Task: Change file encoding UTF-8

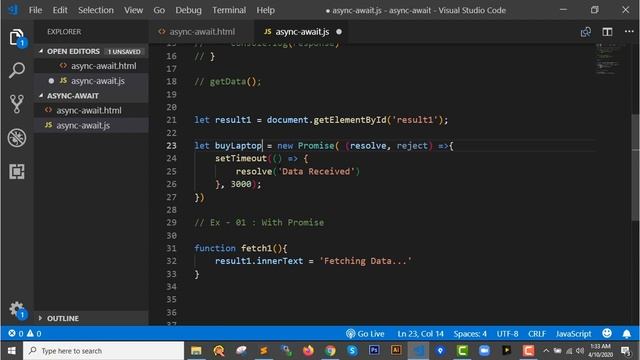Action: (507, 333)
